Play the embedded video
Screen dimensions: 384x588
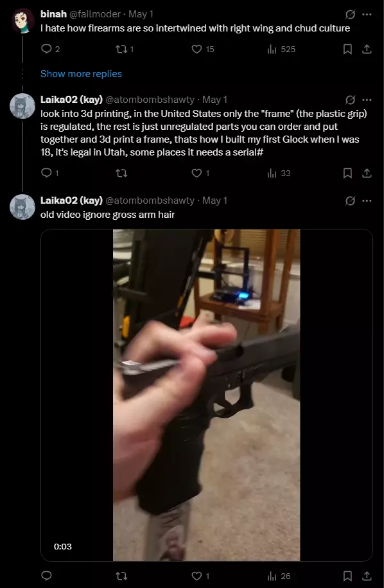click(206, 395)
